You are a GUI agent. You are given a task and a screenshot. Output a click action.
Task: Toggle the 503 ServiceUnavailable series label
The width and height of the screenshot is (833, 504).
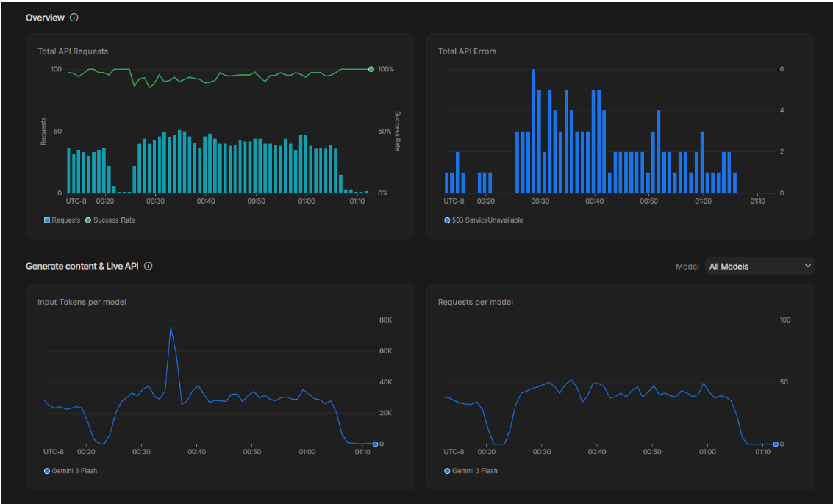pos(487,220)
